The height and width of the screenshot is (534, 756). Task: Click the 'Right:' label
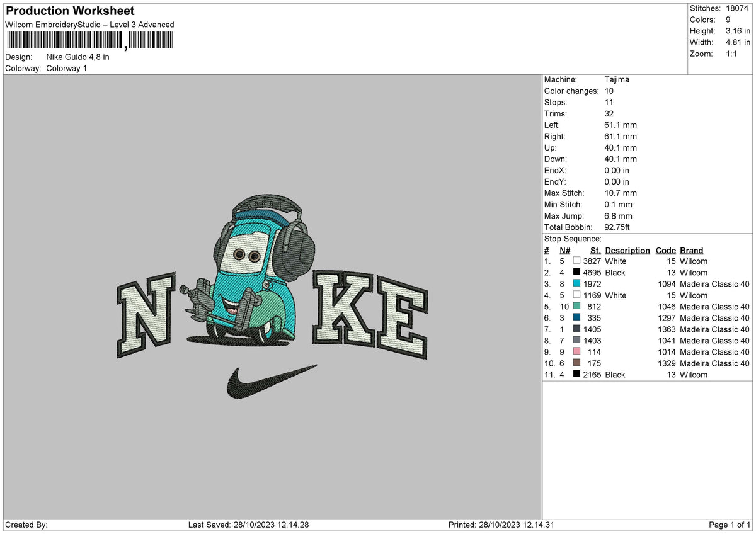(555, 136)
